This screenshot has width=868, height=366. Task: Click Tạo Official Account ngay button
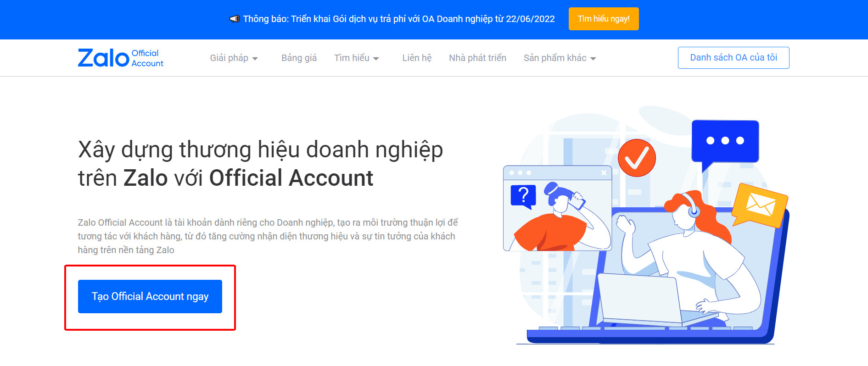click(x=150, y=296)
